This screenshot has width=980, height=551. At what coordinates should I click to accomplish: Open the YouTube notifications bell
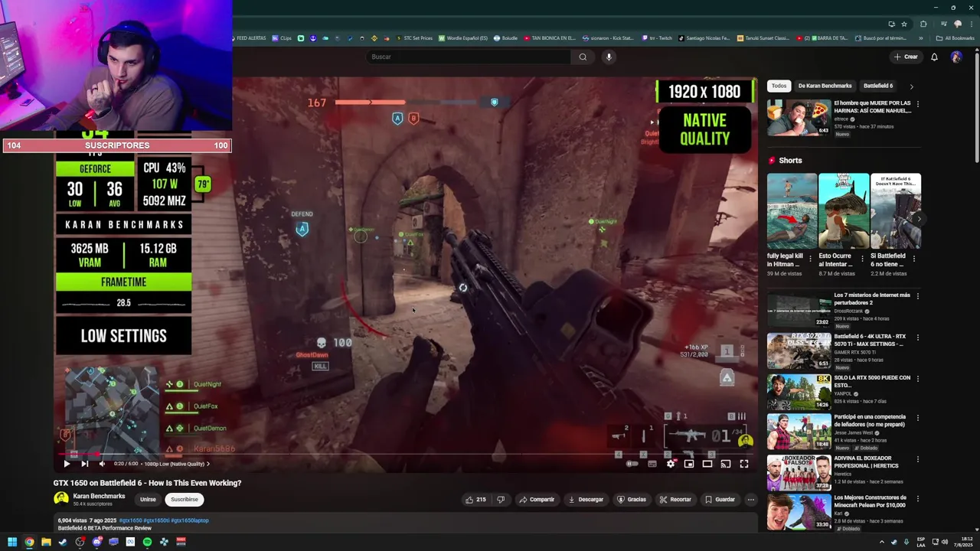pos(934,57)
